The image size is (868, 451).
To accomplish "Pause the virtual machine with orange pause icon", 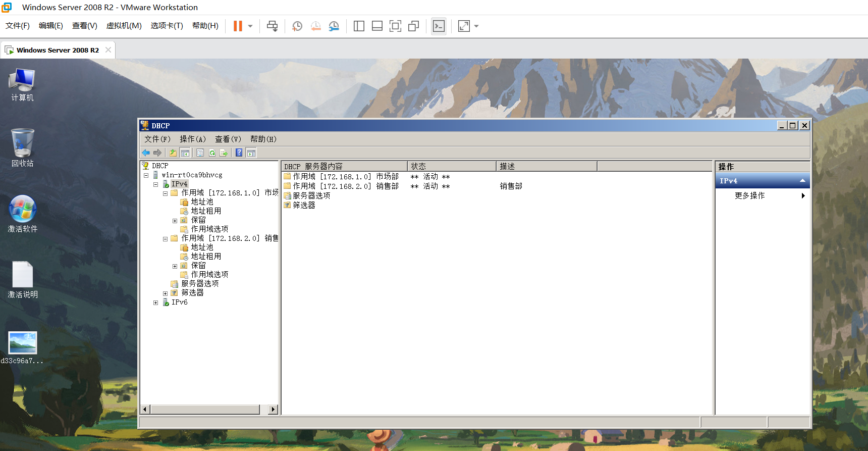I will [x=238, y=26].
